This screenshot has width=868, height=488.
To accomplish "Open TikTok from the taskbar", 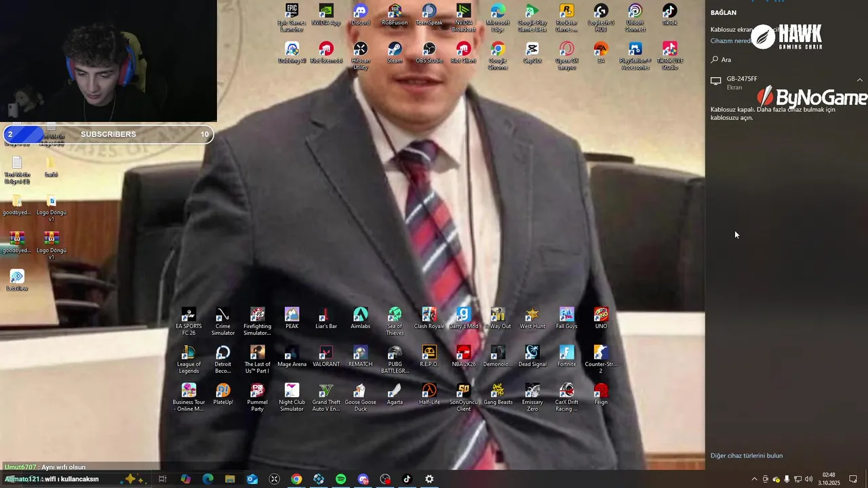I will (x=407, y=479).
